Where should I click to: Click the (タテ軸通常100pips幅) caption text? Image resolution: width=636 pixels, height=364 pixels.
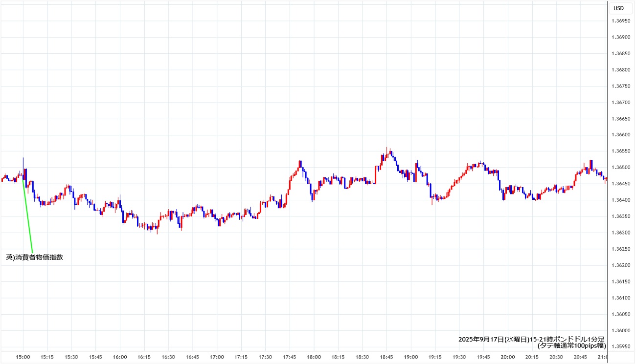[571, 345]
